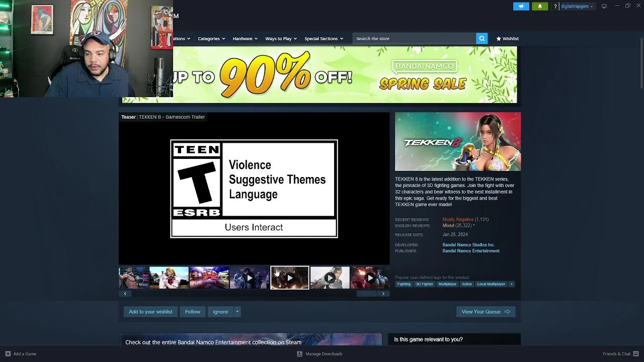Image resolution: width=644 pixels, height=362 pixels.
Task: Open Manage Downloads
Action: 324,354
